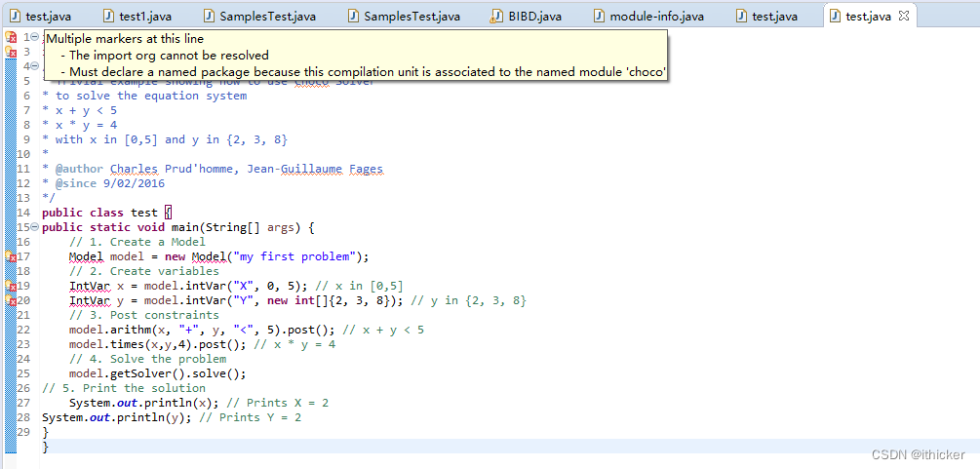The width and height of the screenshot is (980, 469).
Task: Click the underlined 'Model' type on line 17
Action: click(86, 256)
